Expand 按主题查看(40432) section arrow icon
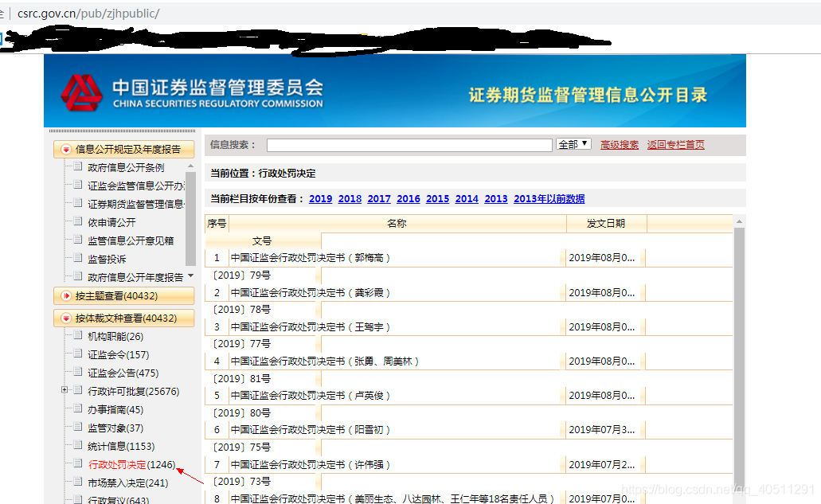The height and width of the screenshot is (504, 821). tap(66, 296)
